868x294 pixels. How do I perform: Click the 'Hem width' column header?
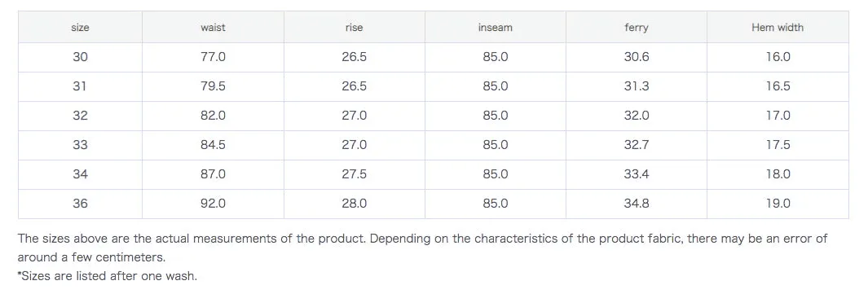point(778,27)
